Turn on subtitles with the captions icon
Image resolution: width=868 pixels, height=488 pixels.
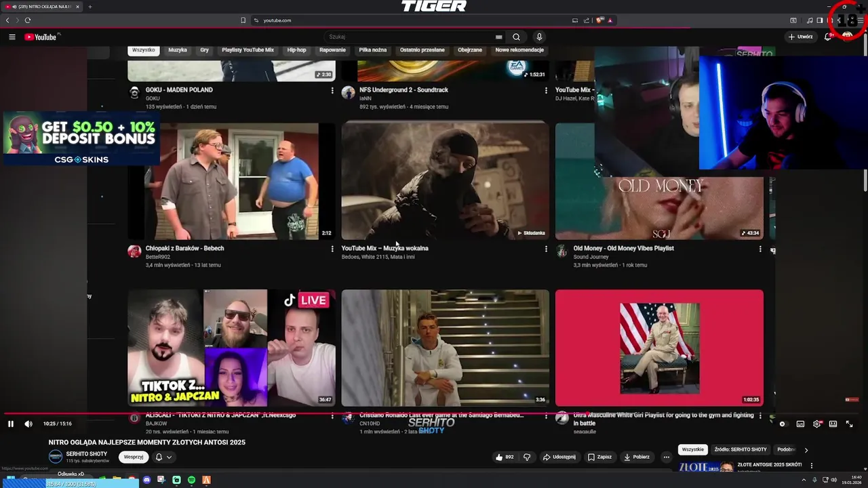point(800,424)
